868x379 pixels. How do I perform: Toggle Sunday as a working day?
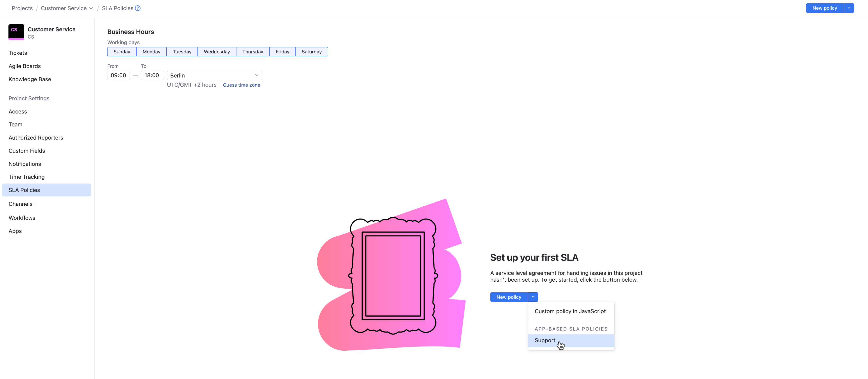(x=122, y=51)
